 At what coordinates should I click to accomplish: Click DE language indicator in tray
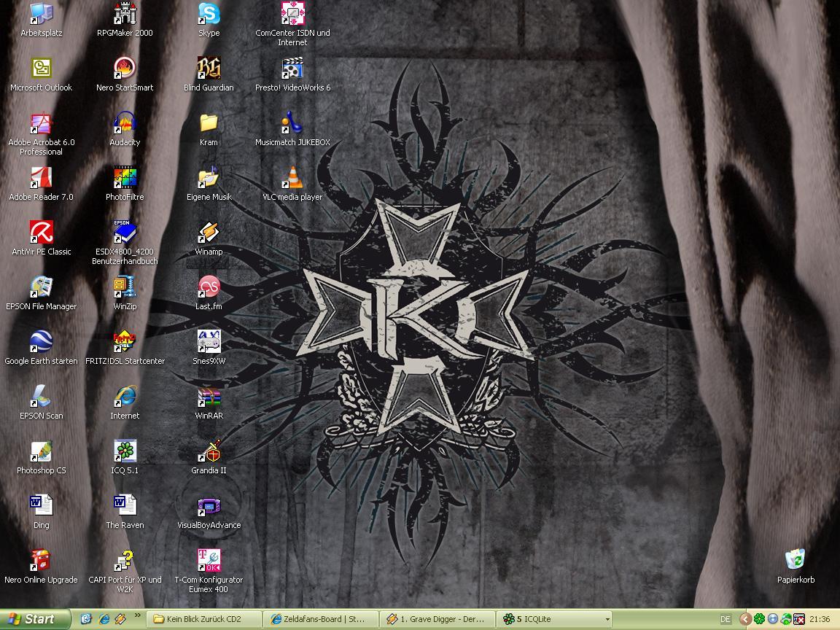(x=726, y=619)
